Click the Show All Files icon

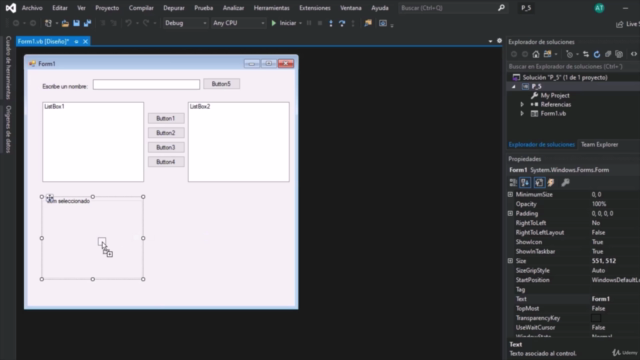[x=619, y=54]
